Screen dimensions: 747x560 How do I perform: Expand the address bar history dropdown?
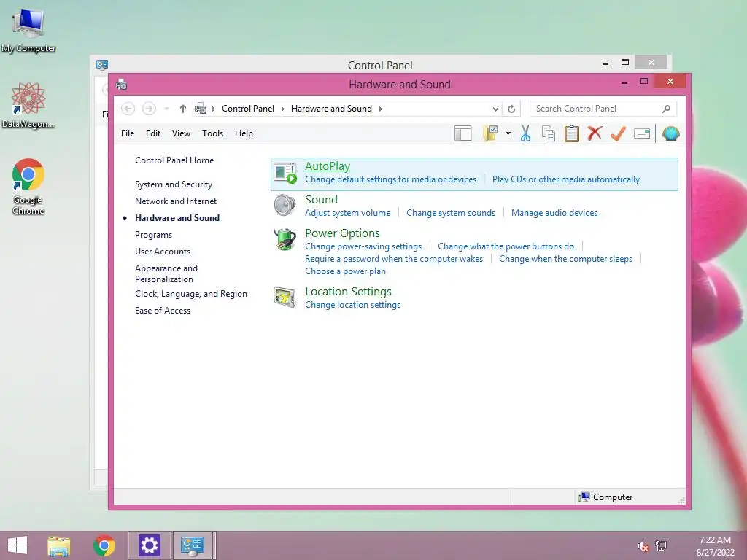point(495,109)
